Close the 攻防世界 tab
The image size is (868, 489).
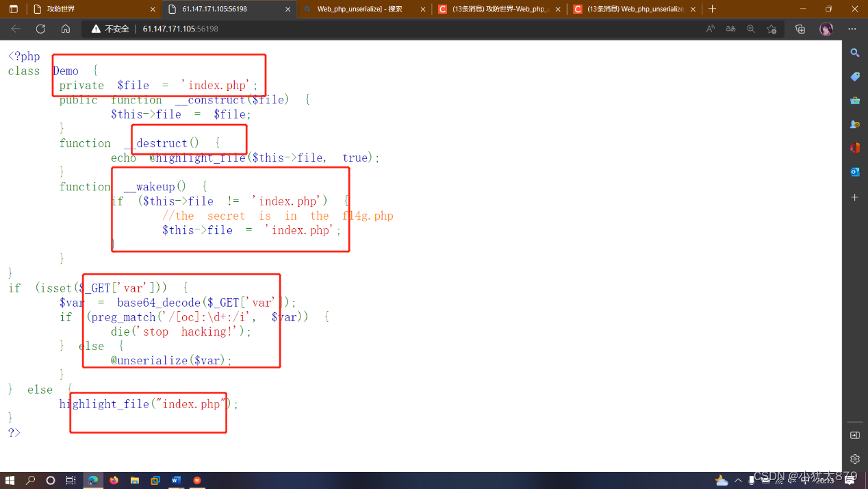[152, 9]
